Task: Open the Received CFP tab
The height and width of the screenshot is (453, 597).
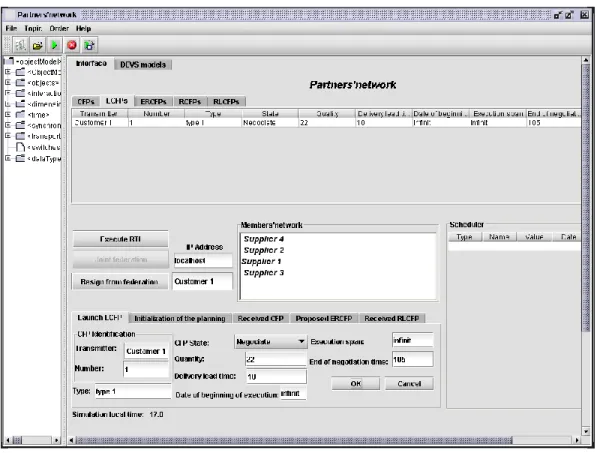Action: pyautogui.click(x=261, y=318)
